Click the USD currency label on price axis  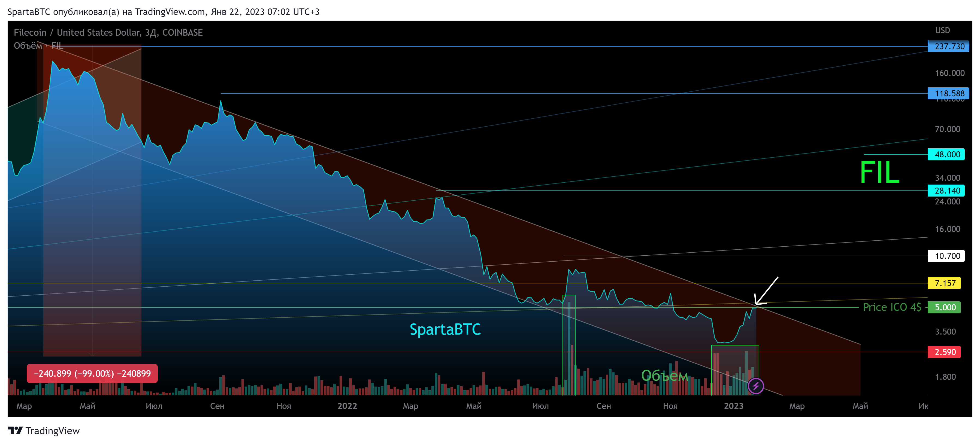coord(942,30)
